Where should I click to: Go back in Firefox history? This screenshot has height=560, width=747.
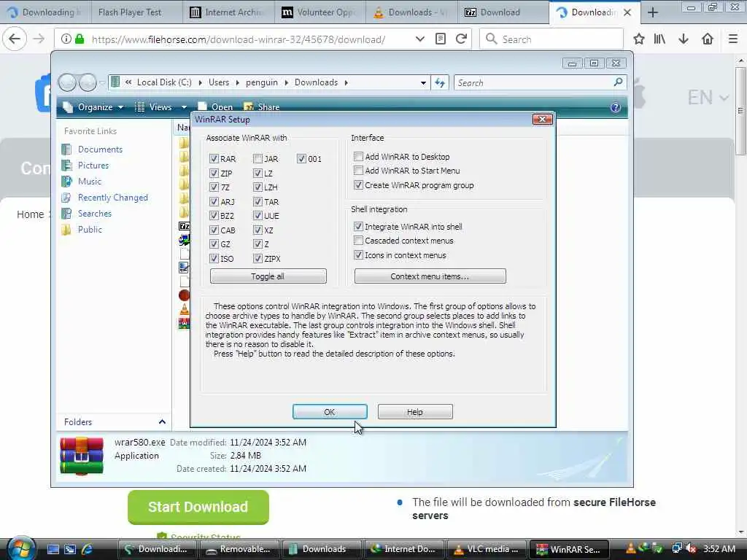click(15, 39)
